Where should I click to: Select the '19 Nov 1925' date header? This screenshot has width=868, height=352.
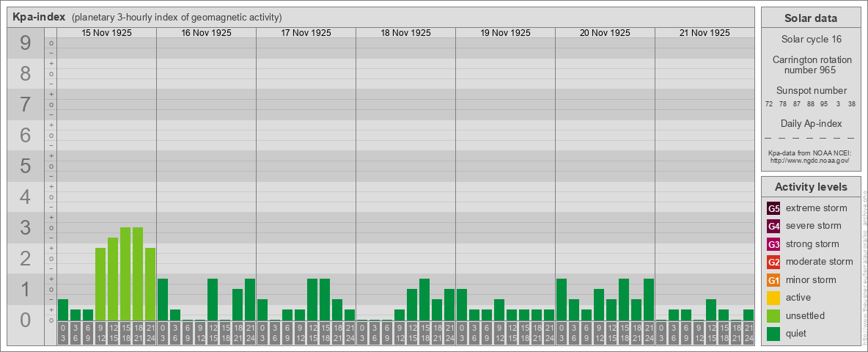click(x=505, y=33)
